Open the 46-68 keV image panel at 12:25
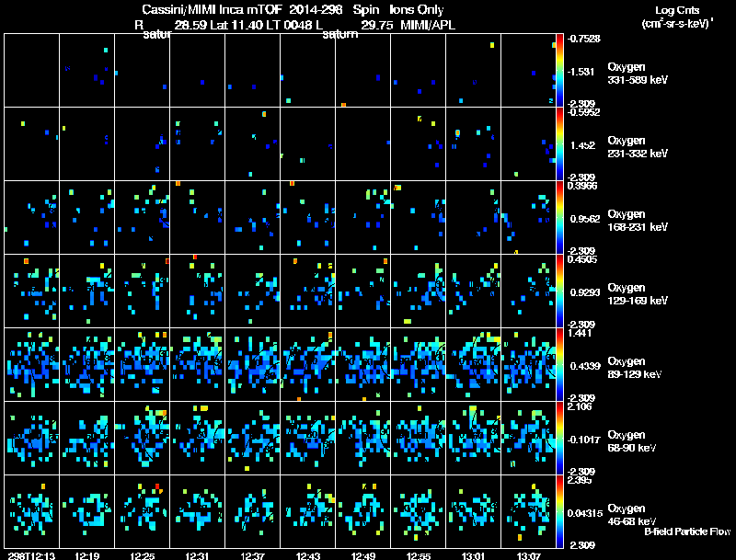 (142, 511)
